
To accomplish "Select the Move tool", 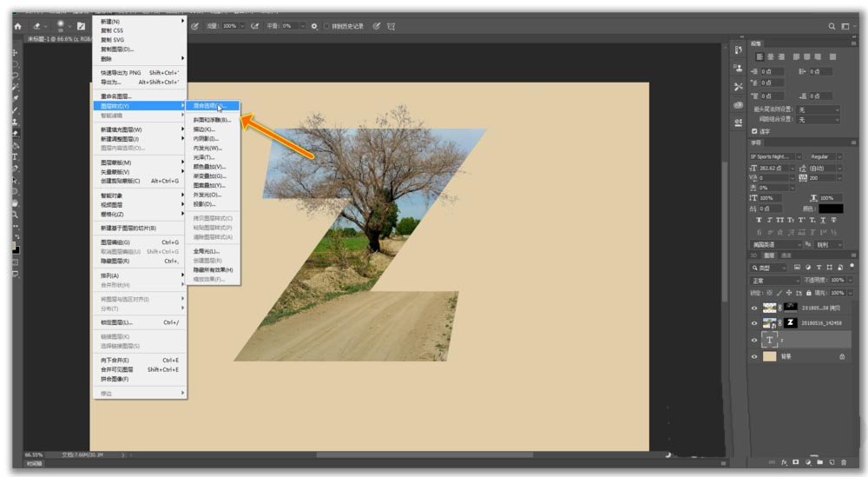I will coord(16,52).
